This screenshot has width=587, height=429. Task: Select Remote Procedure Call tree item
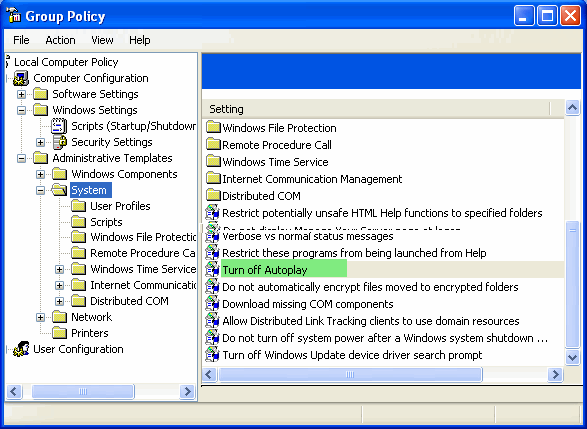coord(143,253)
